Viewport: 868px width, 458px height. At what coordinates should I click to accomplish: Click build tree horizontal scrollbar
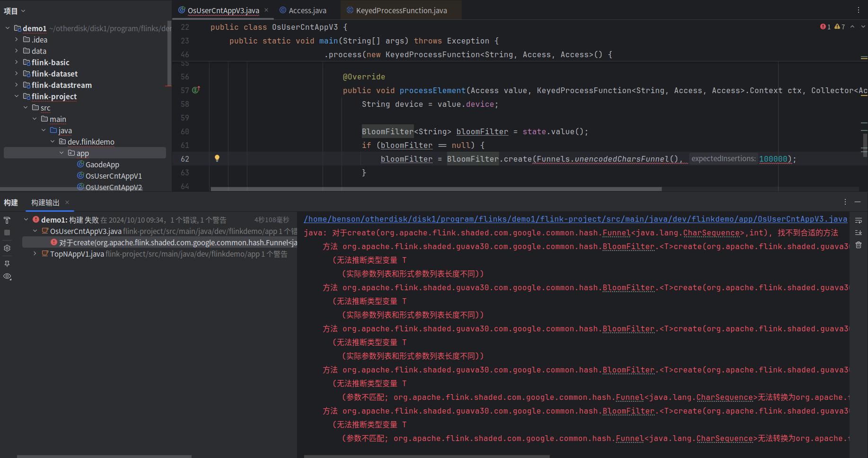coord(104,456)
